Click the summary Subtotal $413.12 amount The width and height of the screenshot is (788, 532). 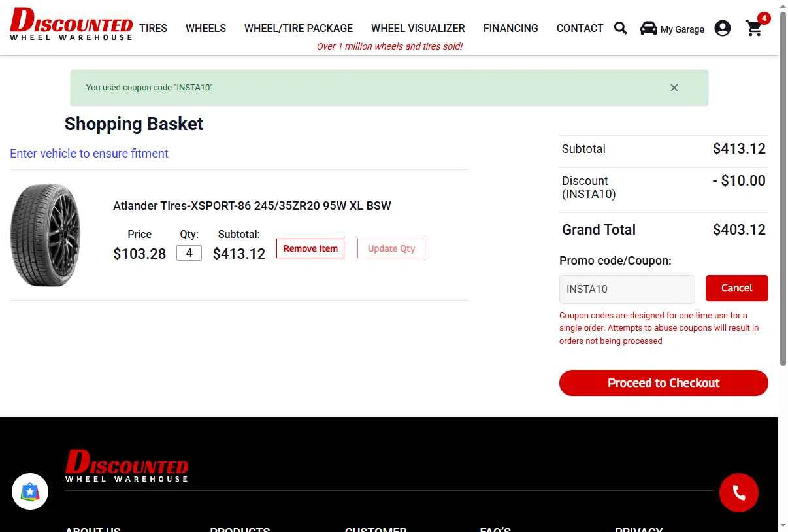(x=739, y=149)
